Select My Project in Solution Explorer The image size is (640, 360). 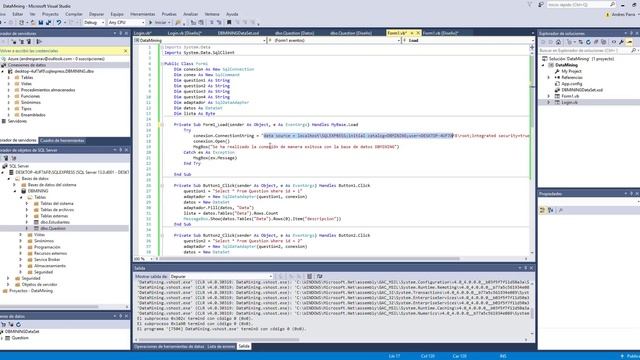tap(571, 71)
